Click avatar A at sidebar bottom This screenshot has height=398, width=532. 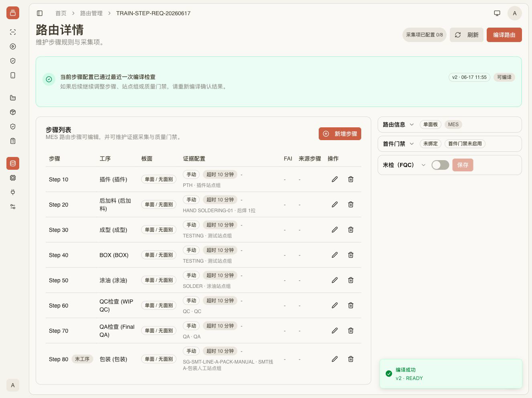13,385
